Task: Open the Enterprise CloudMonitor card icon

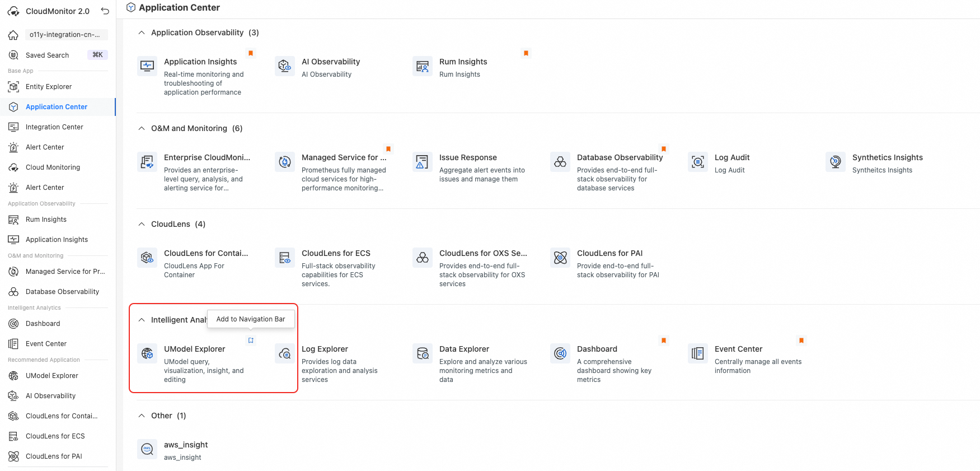Action: tap(147, 162)
